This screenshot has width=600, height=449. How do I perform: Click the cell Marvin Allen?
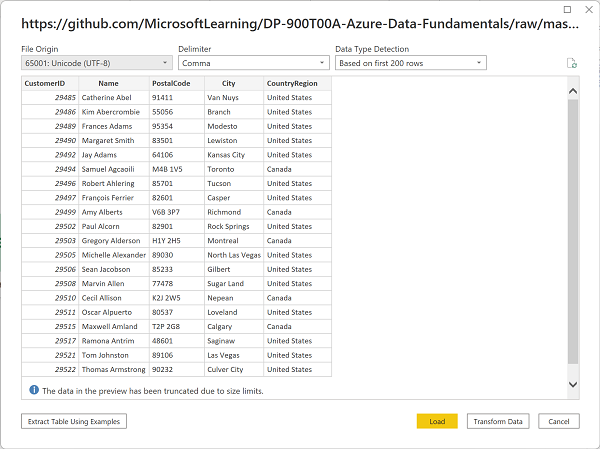pyautogui.click(x=114, y=284)
